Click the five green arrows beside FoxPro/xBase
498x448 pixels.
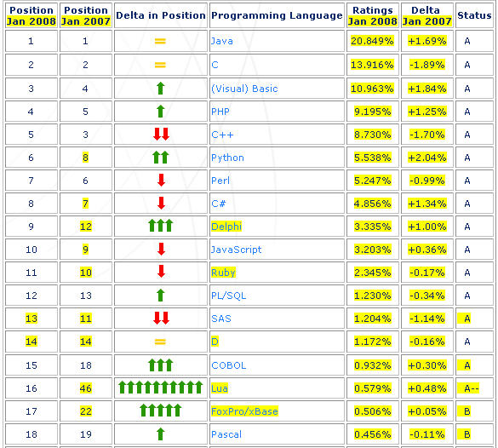tap(160, 411)
